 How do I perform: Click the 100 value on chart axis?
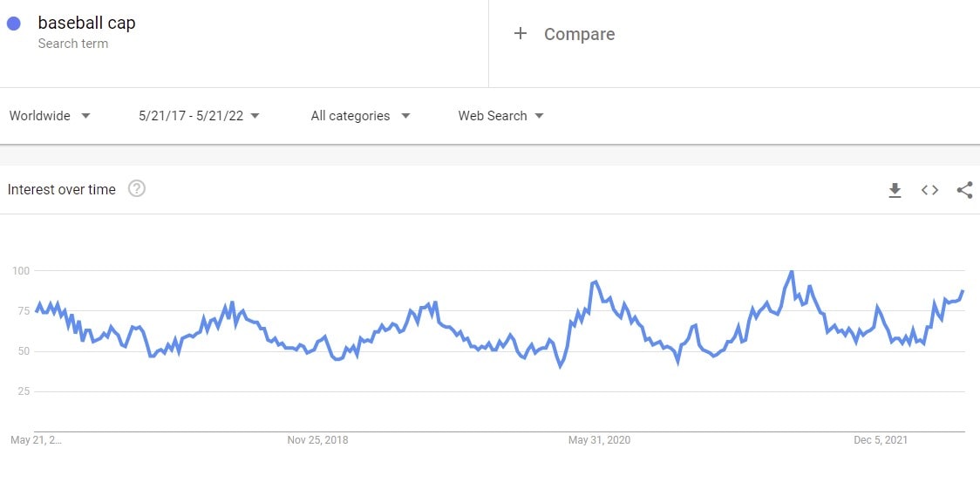(x=21, y=271)
